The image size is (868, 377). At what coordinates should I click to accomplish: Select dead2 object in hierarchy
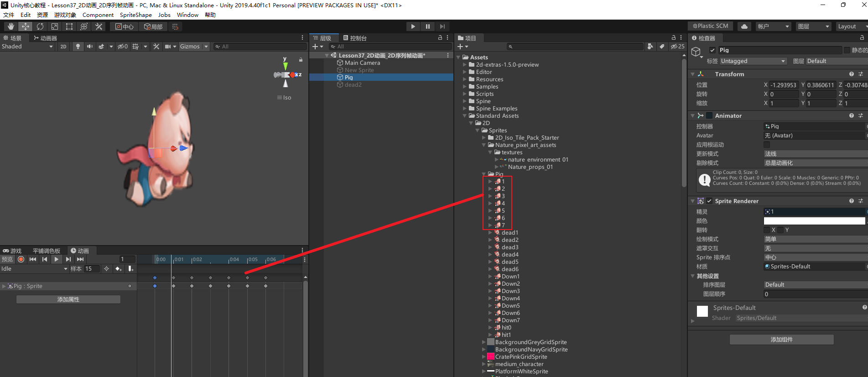[353, 85]
